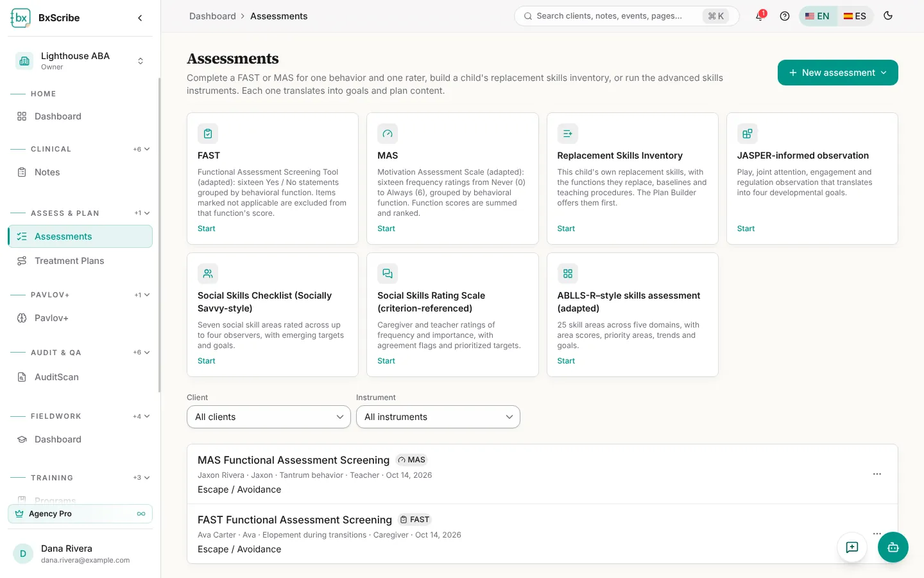924x578 pixels.
Task: Open more options for MAS Functional Assessment Screening
Action: pos(877,474)
